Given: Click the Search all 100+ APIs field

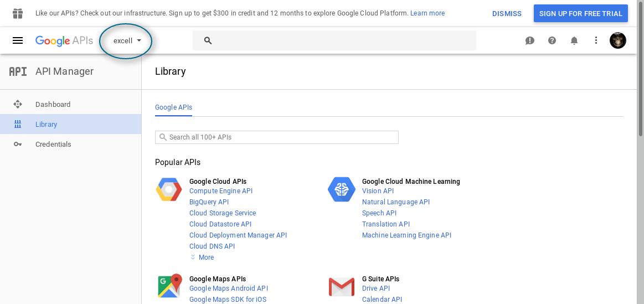Looking at the screenshot, I should point(276,137).
